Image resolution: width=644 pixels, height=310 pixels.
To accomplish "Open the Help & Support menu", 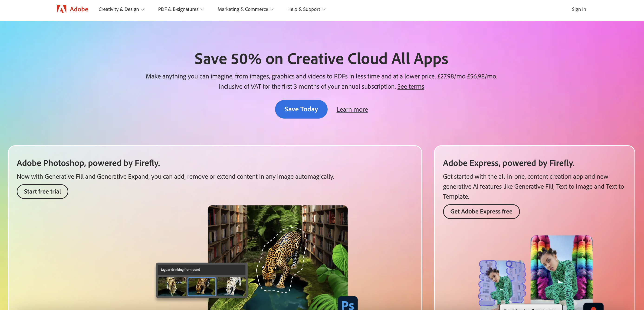I will [x=306, y=9].
